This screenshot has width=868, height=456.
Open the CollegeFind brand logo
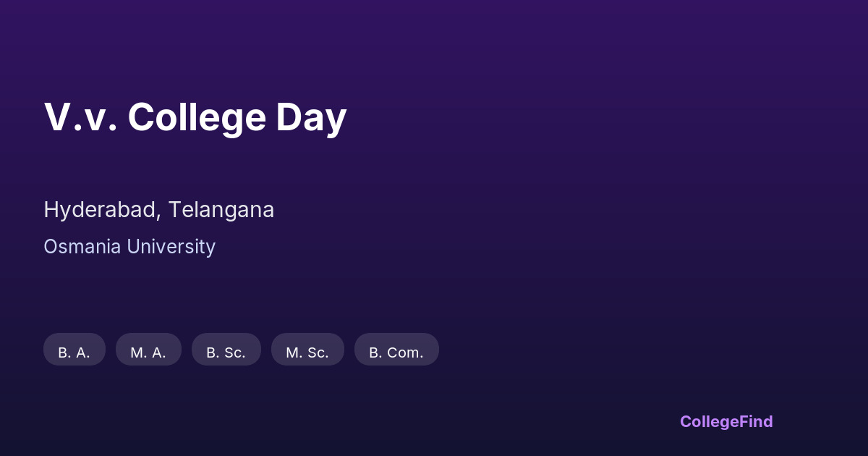pyautogui.click(x=726, y=421)
